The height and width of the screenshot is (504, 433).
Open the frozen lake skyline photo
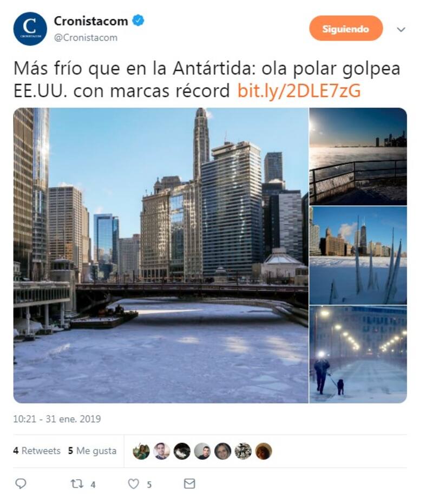click(x=358, y=256)
